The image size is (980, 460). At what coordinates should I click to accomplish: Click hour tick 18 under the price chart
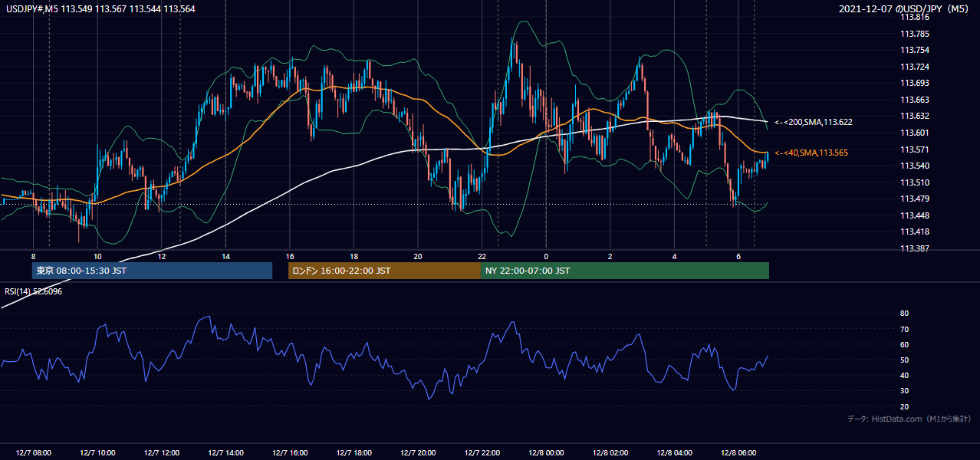point(354,256)
